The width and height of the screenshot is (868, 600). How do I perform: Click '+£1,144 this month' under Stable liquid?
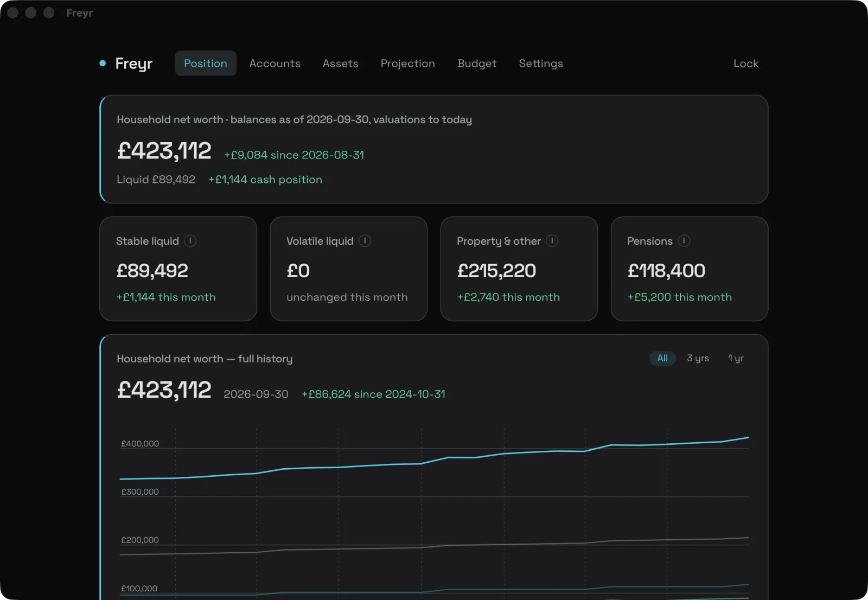point(166,297)
